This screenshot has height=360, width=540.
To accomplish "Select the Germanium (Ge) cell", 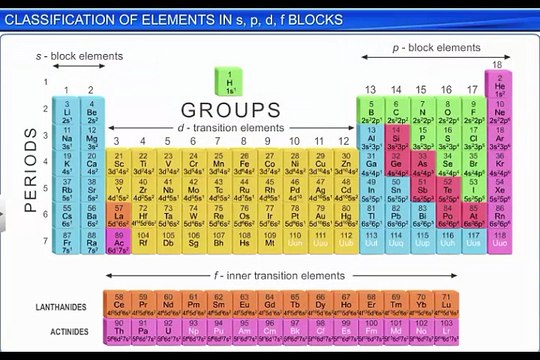I will pyautogui.click(x=396, y=164).
